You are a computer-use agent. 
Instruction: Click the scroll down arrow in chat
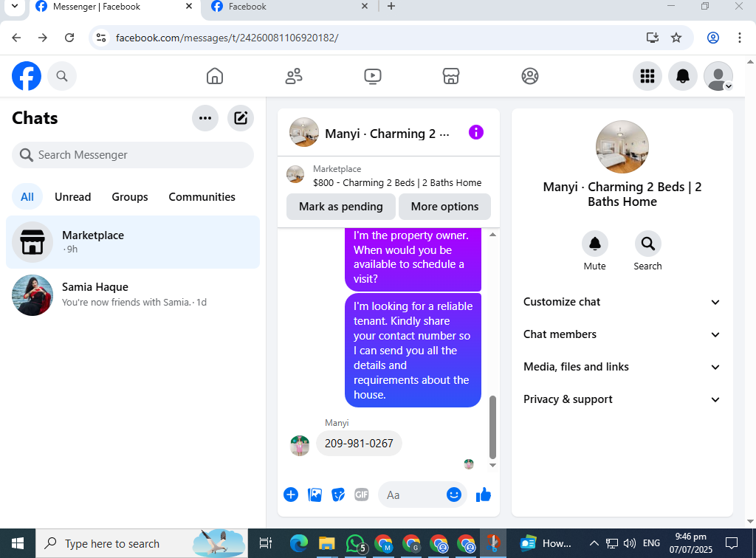(492, 465)
